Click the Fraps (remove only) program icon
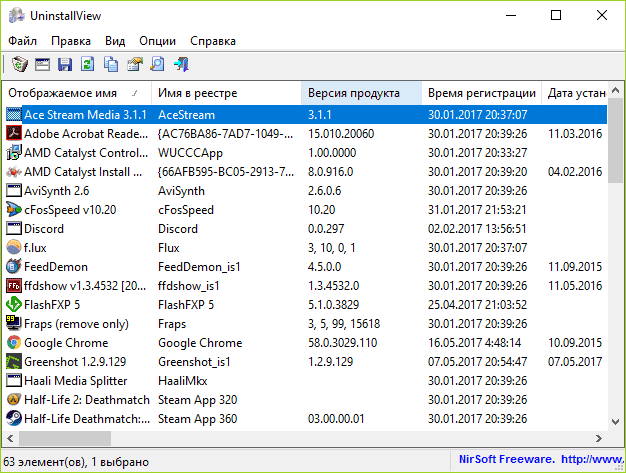626x473 pixels. click(x=14, y=324)
